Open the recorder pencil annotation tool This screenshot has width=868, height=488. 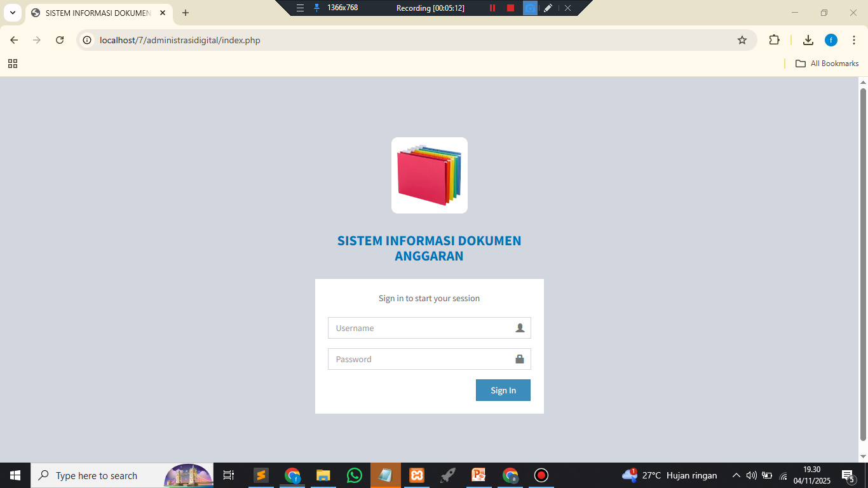pyautogui.click(x=548, y=8)
